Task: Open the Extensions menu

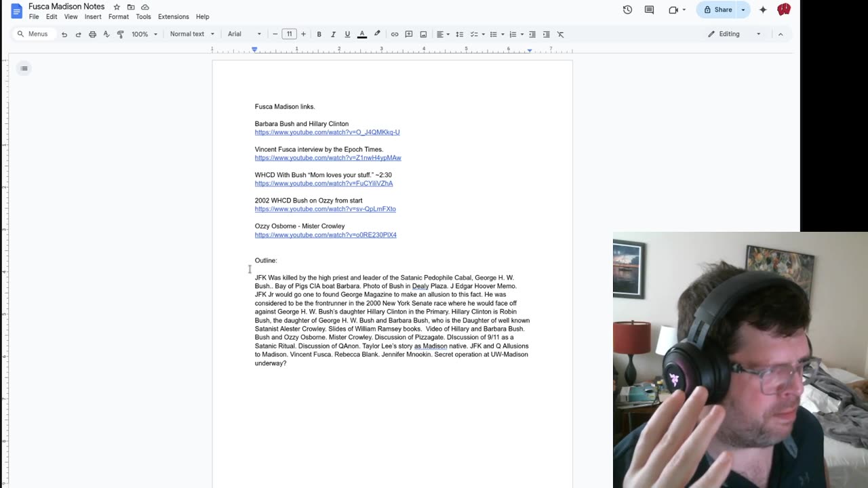Action: point(173,16)
